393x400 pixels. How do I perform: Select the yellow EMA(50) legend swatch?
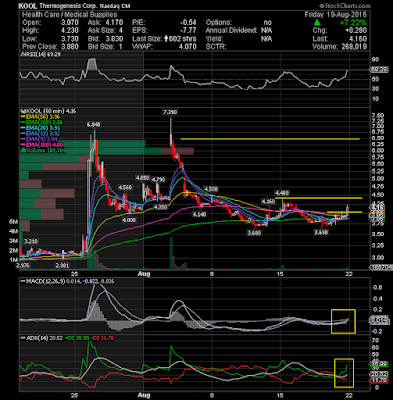23,117
